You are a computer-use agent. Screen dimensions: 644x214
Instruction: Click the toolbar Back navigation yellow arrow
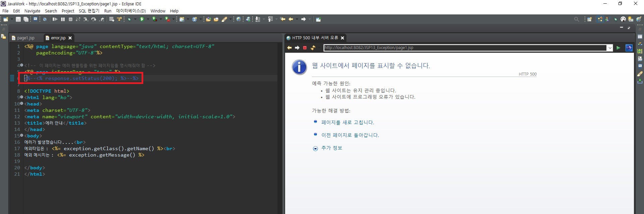[x=291, y=19]
